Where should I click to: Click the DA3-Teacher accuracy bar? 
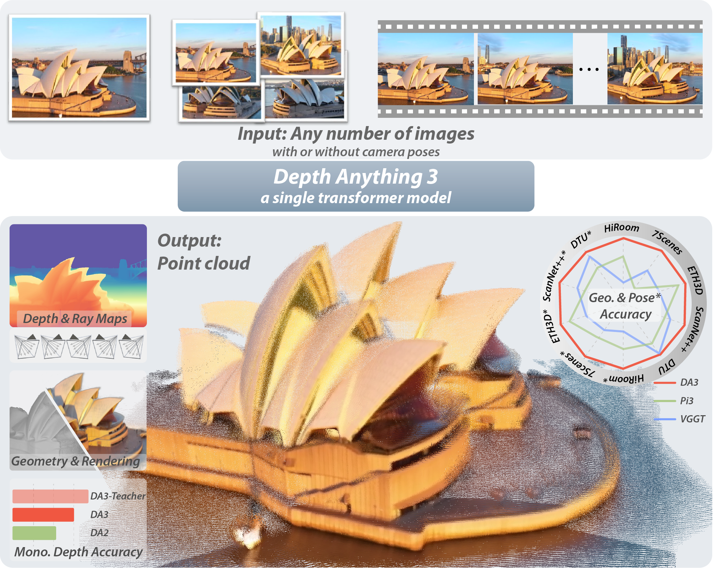[50, 496]
